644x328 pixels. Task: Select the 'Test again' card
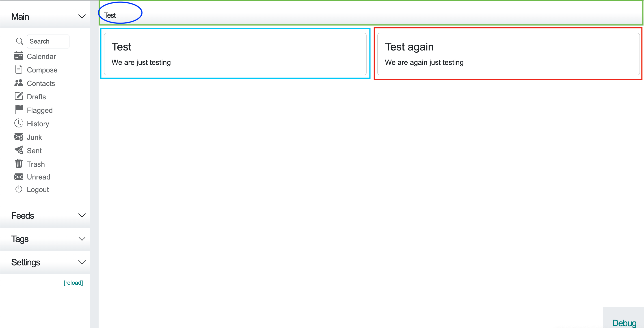click(x=508, y=54)
